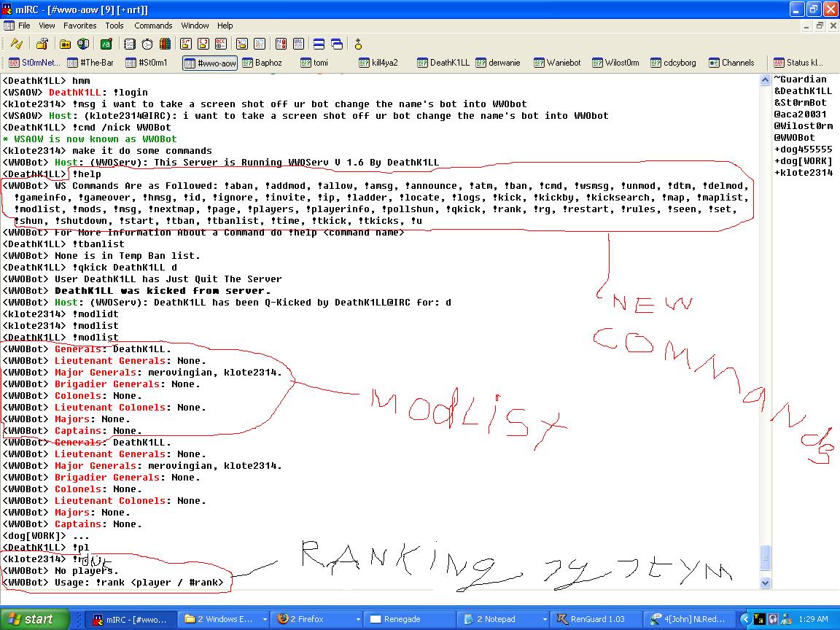This screenshot has height=630, width=840.
Task: Click the Connect lightning bolt icon
Action: 16,44
